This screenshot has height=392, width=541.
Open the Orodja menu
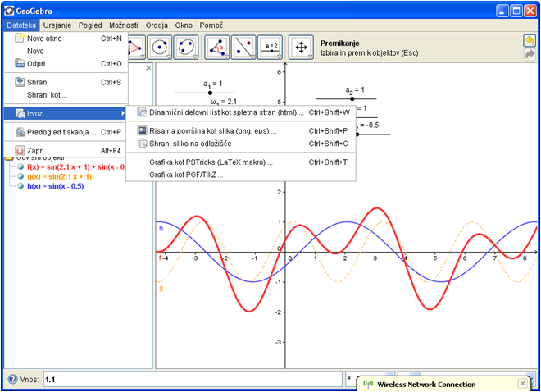(157, 25)
